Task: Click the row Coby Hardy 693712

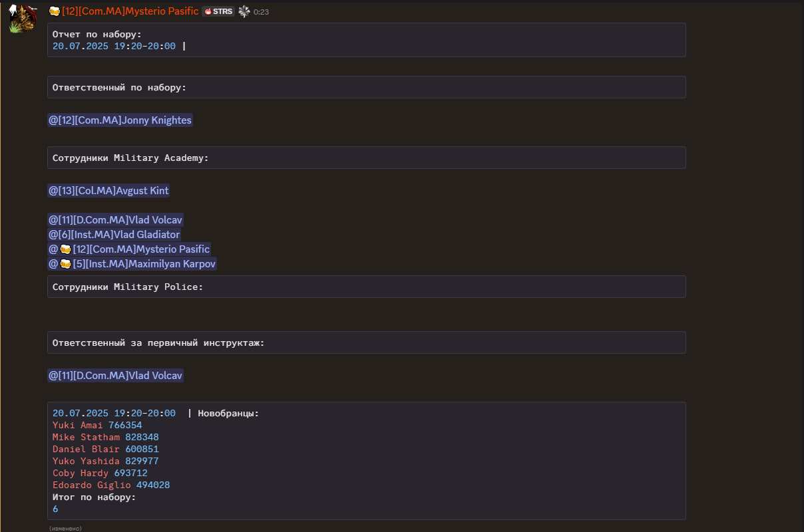Action: pos(100,473)
